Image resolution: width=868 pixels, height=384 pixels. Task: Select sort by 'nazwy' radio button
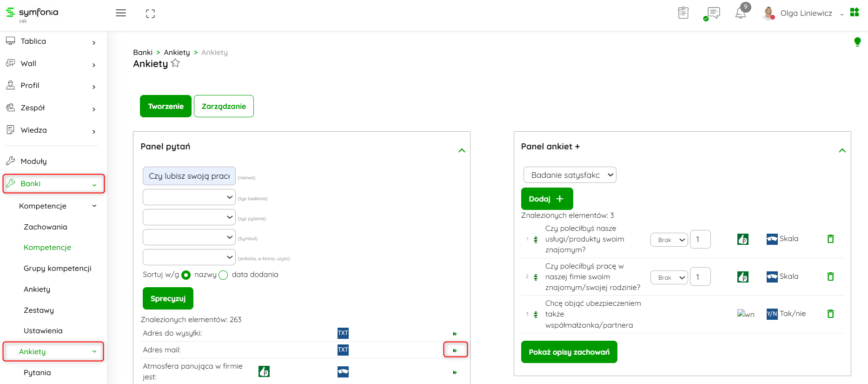tap(186, 275)
